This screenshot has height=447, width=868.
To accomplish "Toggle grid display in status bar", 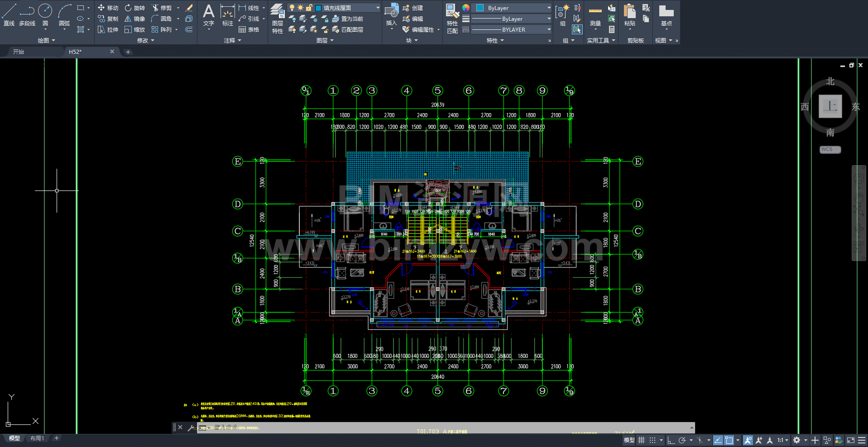I will pyautogui.click(x=642, y=440).
